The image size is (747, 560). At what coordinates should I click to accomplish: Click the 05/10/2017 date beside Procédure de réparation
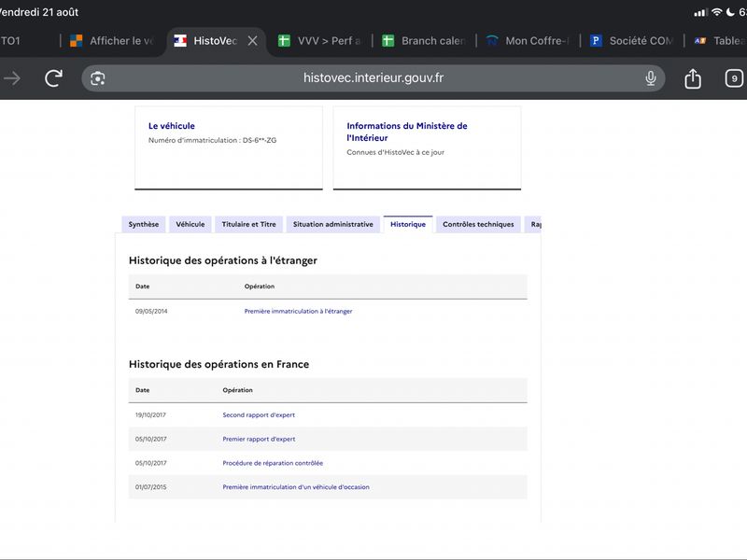(x=150, y=463)
